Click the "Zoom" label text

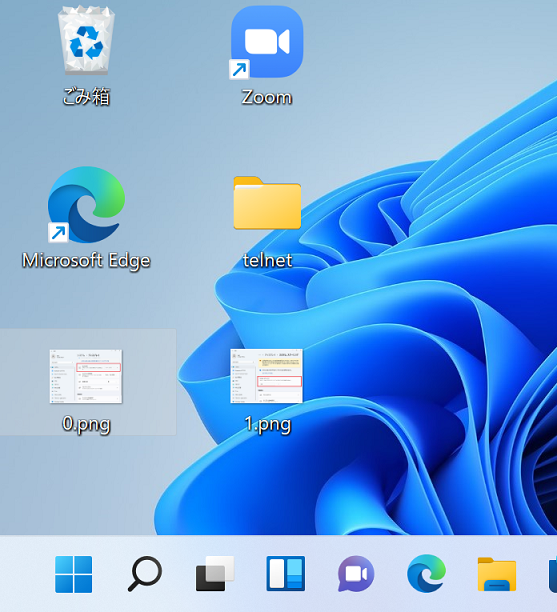267,97
